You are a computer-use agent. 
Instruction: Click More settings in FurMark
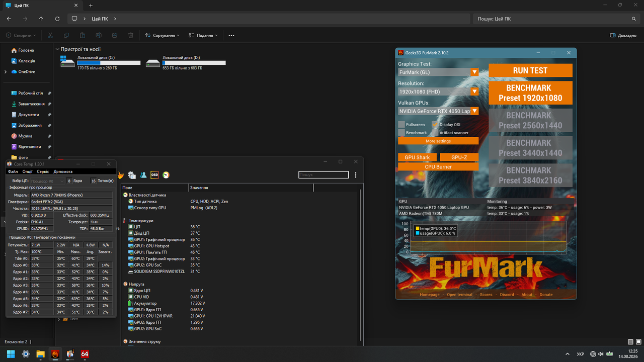(x=438, y=141)
